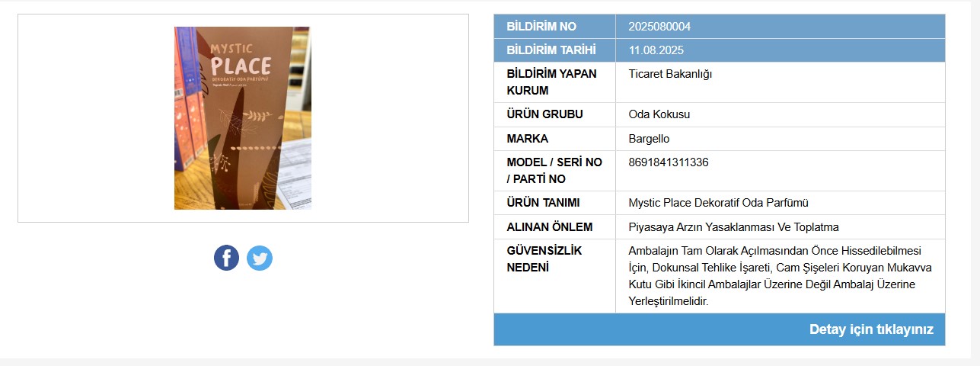Select 'Mystic Place Dekoratif Oda Parfümü' description
This screenshot has height=366, width=980.
point(718,203)
